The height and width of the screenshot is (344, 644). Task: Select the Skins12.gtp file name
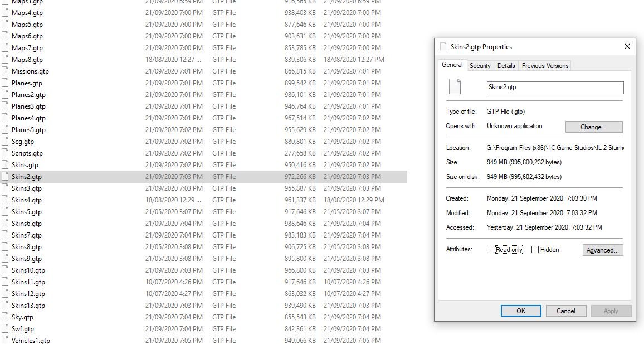[28, 293]
